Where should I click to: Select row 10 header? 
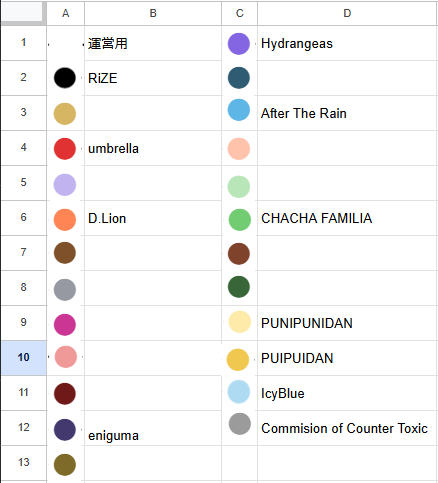[x=23, y=358]
